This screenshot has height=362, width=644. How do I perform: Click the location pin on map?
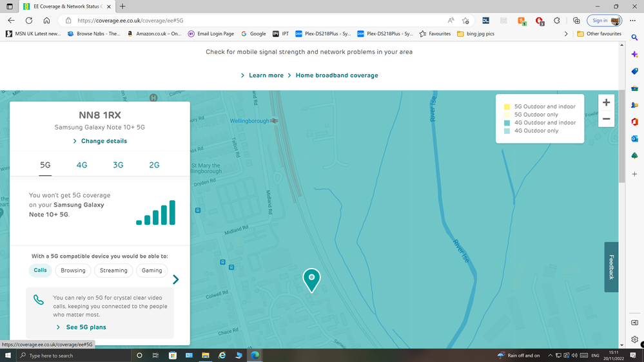click(x=311, y=280)
